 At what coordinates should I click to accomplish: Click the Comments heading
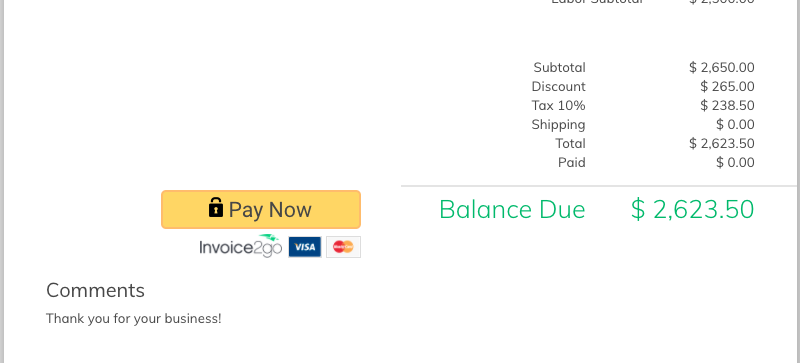coord(95,291)
